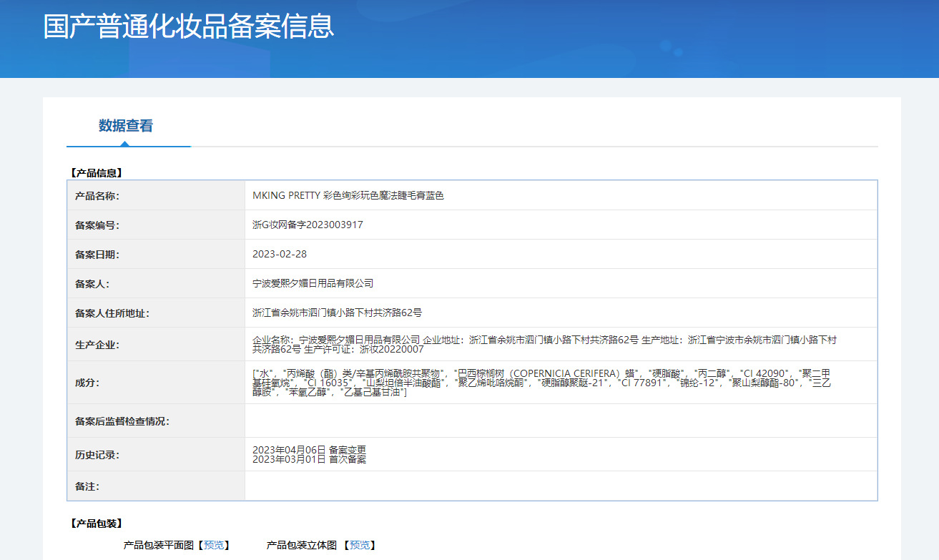Open the 数据查看 tab

point(126,126)
